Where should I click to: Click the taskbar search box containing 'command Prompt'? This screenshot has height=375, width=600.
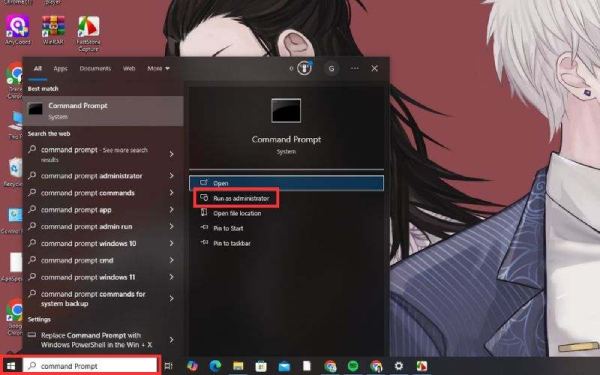click(x=90, y=366)
